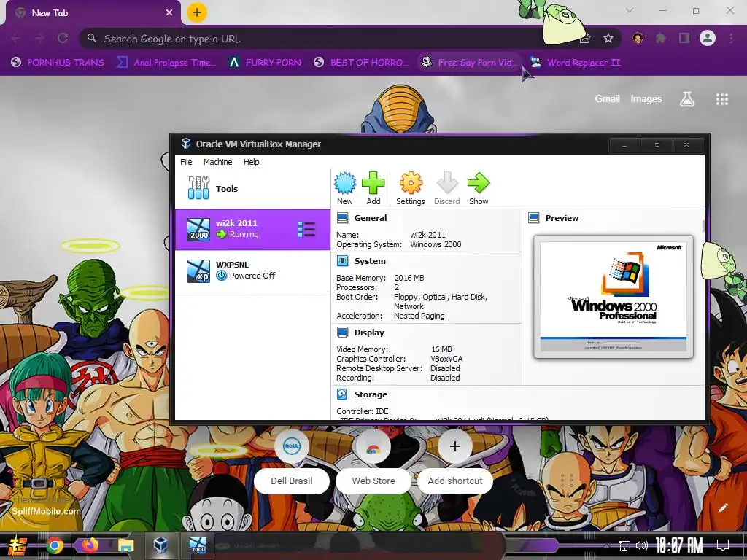The width and height of the screenshot is (747, 560).
Task: Click the Chrome extension avatar icon near star
Action: [638, 38]
